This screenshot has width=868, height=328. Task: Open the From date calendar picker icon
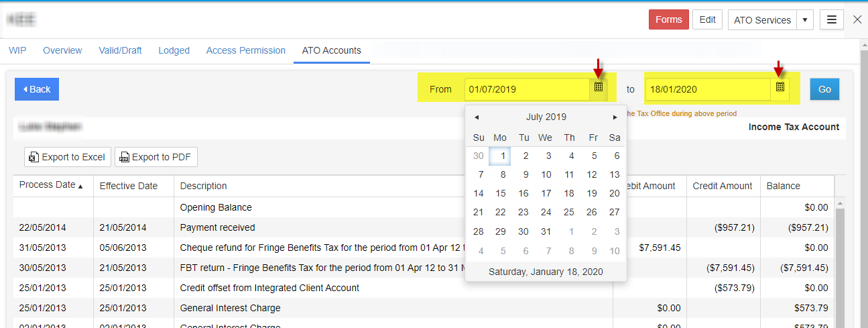599,88
